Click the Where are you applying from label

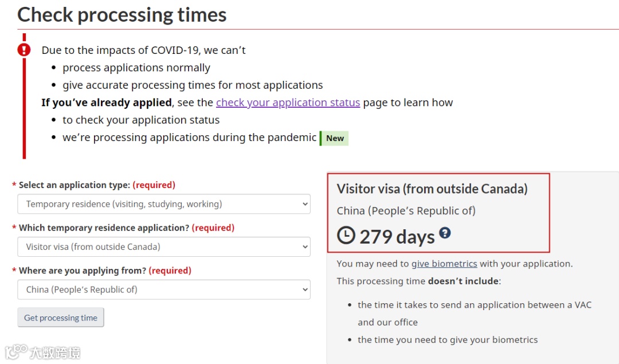(83, 271)
